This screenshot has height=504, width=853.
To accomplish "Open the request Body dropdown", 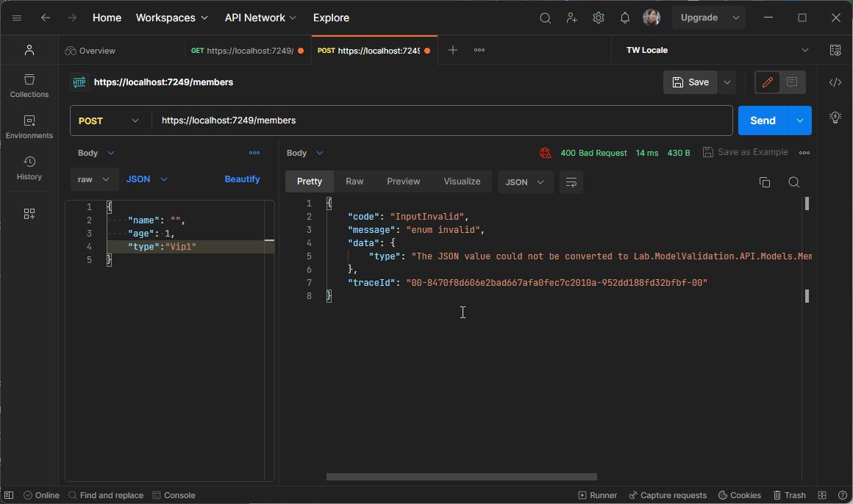I will [96, 153].
